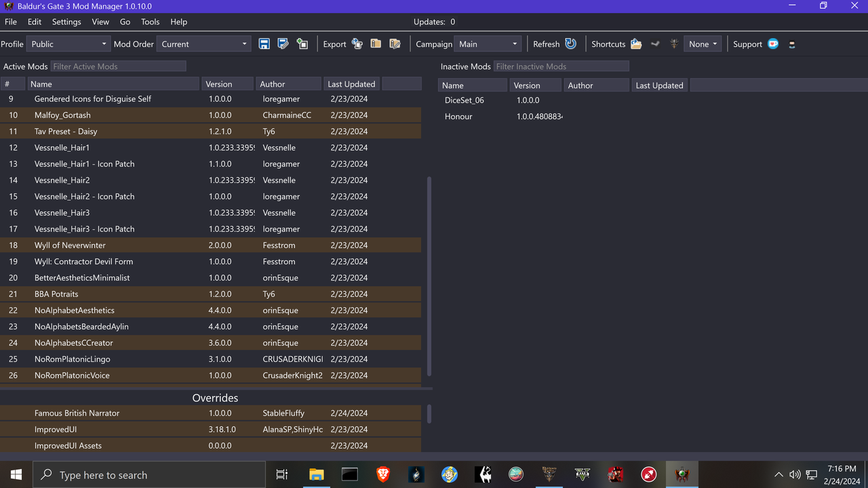
Task: Open the mods folder shortcut icon
Action: (x=636, y=44)
